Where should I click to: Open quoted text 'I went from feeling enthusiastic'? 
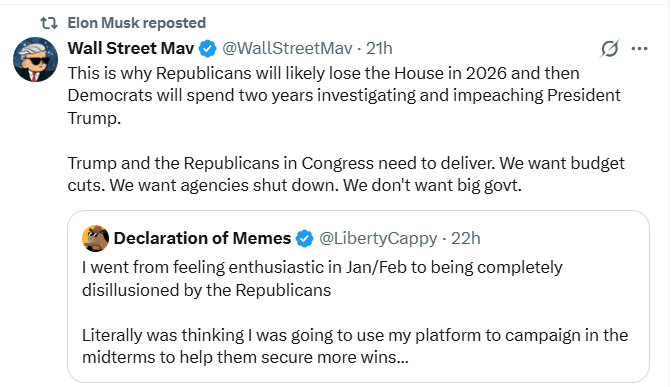click(322, 278)
